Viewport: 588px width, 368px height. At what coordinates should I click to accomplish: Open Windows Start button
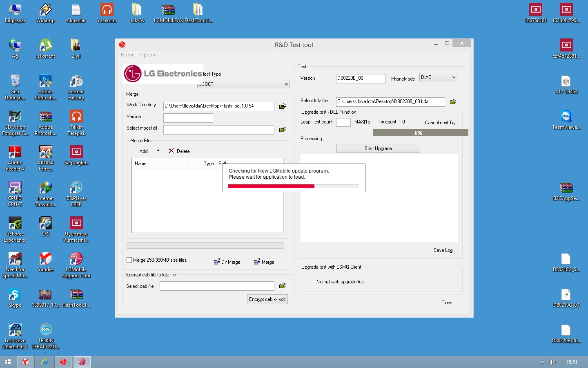pos(8,362)
